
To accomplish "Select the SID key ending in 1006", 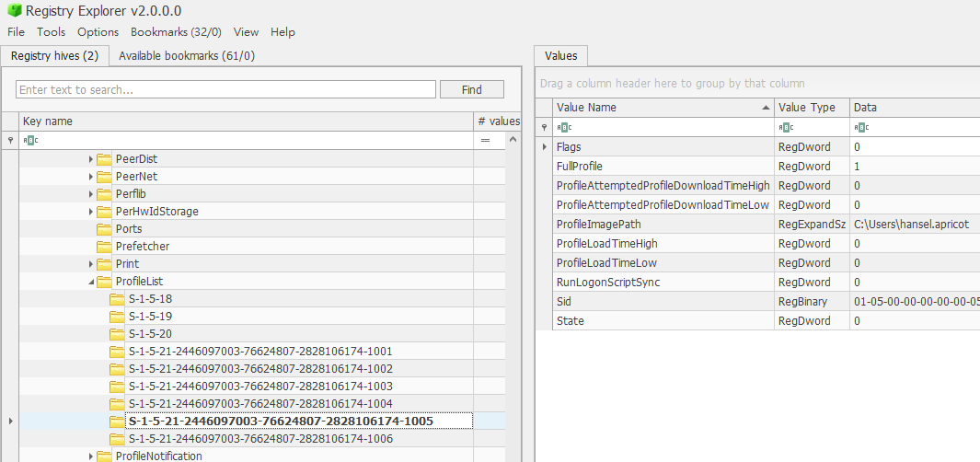I will [260, 439].
